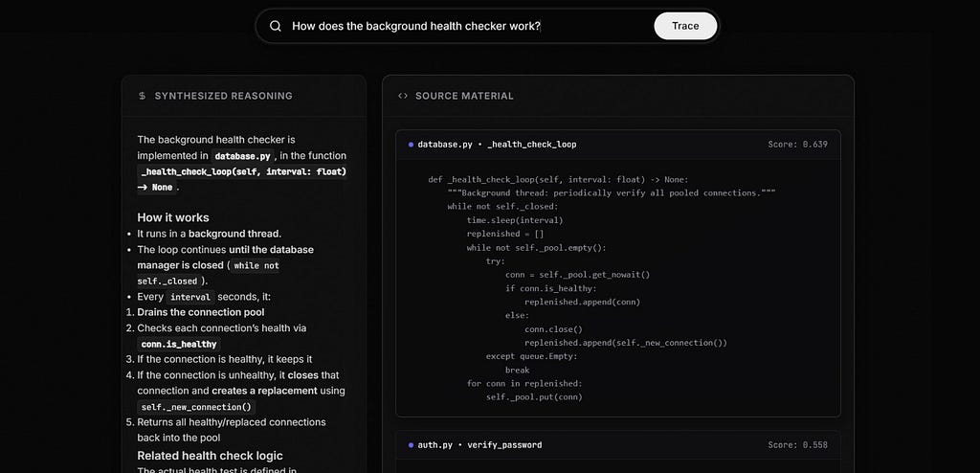Click the 'Related health check logic' heading
Image resolution: width=980 pixels, height=473 pixels.
pos(210,456)
